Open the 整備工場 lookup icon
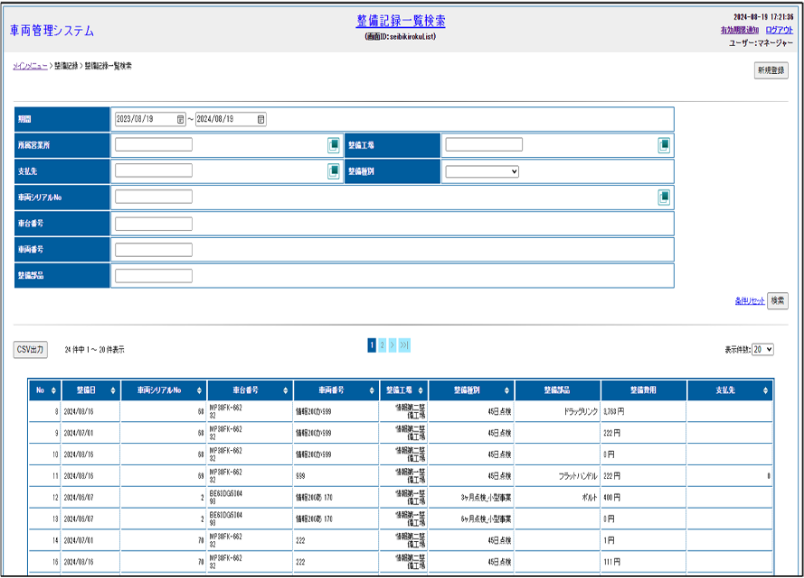804x578 pixels. 663,145
